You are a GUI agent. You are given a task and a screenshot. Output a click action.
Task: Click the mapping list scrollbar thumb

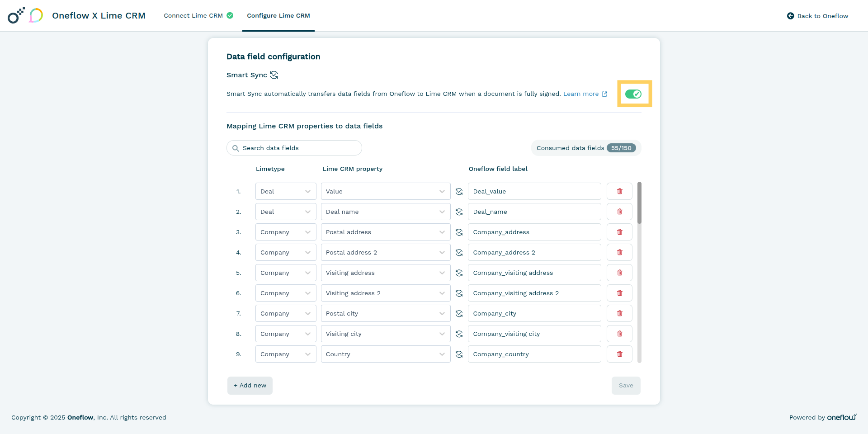(x=639, y=203)
